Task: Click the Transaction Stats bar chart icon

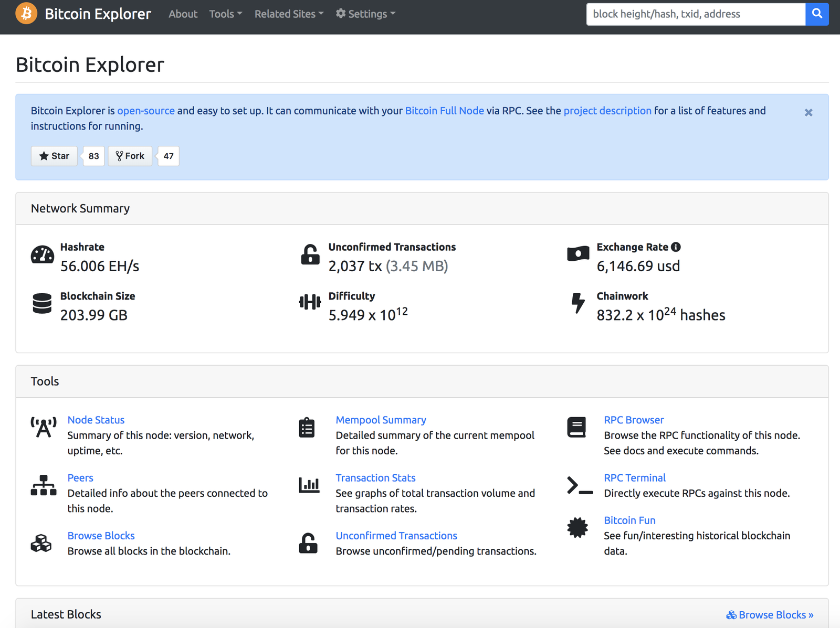Action: tap(309, 485)
